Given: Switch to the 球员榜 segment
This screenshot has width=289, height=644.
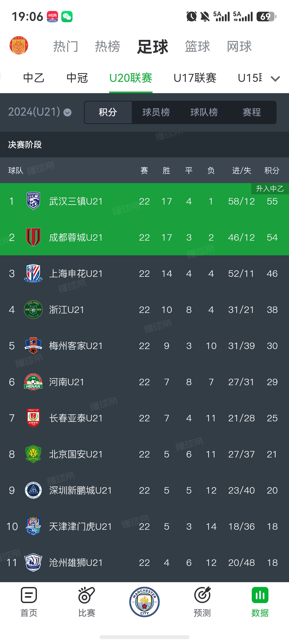Looking at the screenshot, I should tap(156, 112).
